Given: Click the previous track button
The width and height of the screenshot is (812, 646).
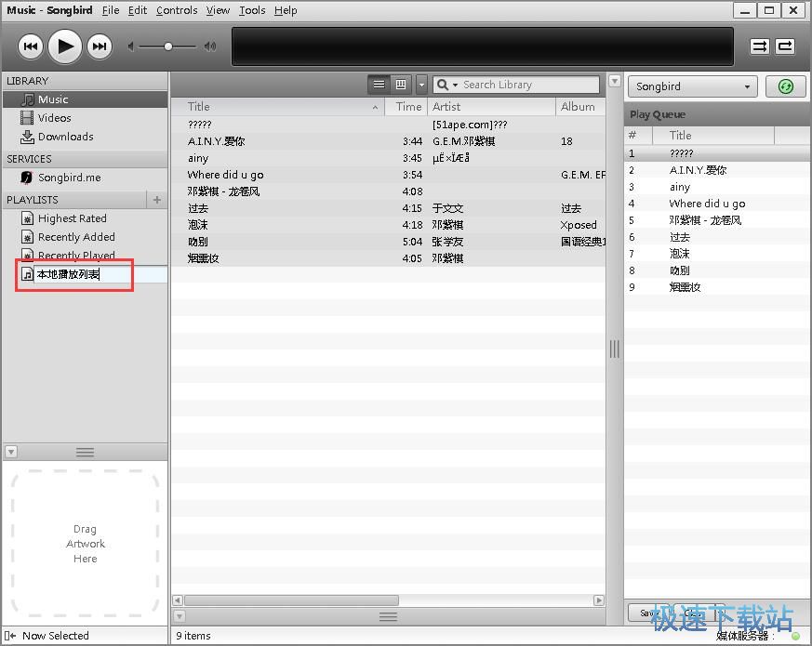Looking at the screenshot, I should [30, 46].
